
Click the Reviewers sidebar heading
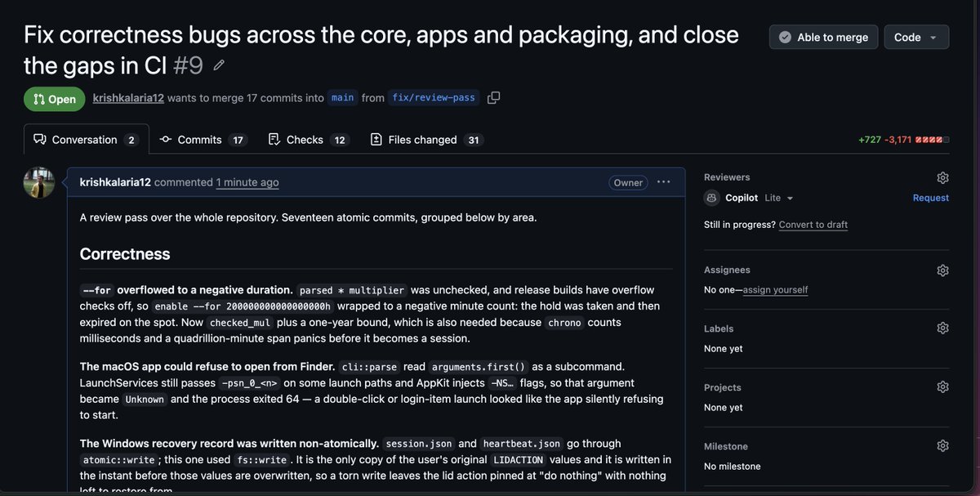[727, 177]
